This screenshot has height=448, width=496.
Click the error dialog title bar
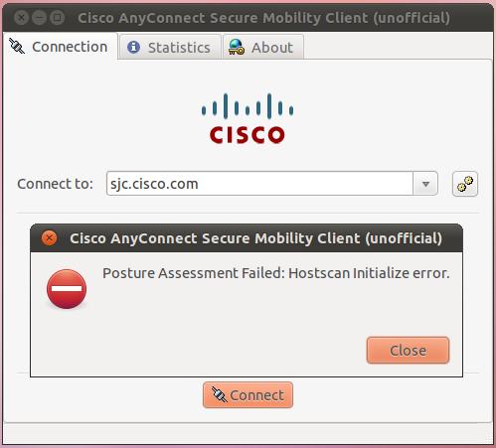[247, 238]
